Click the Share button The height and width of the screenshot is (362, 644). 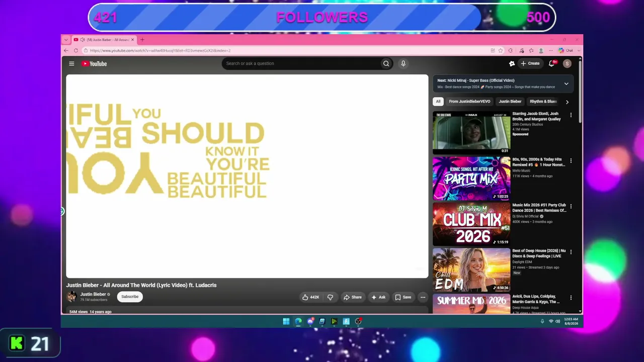click(352, 297)
